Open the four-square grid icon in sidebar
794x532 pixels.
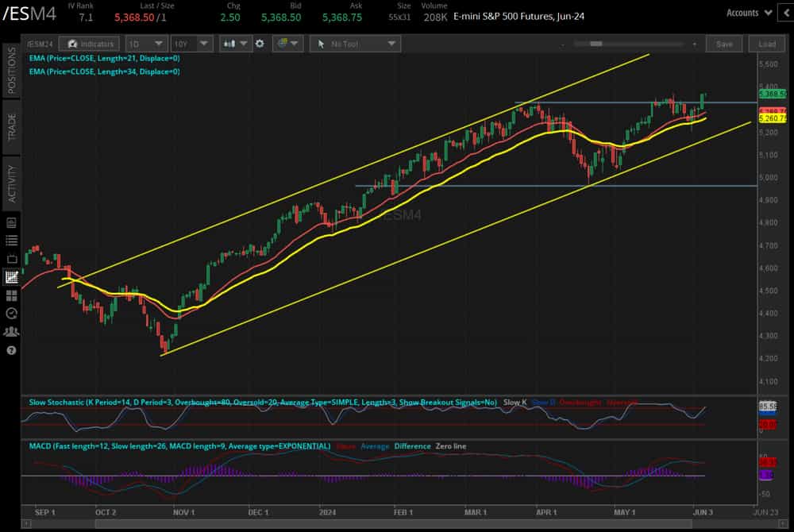[x=11, y=295]
